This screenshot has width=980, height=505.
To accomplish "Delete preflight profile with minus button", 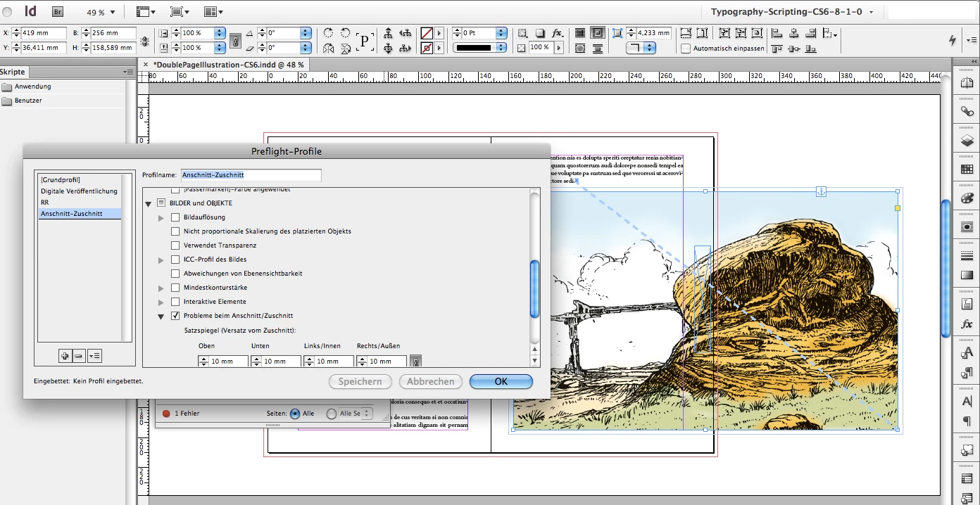I will pyautogui.click(x=79, y=357).
